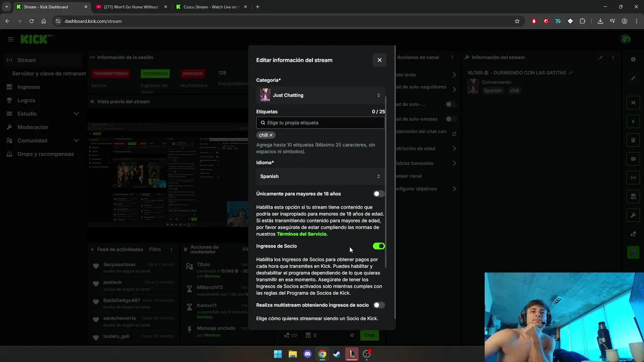
Task: Click the green Chat button
Action: coord(369,335)
